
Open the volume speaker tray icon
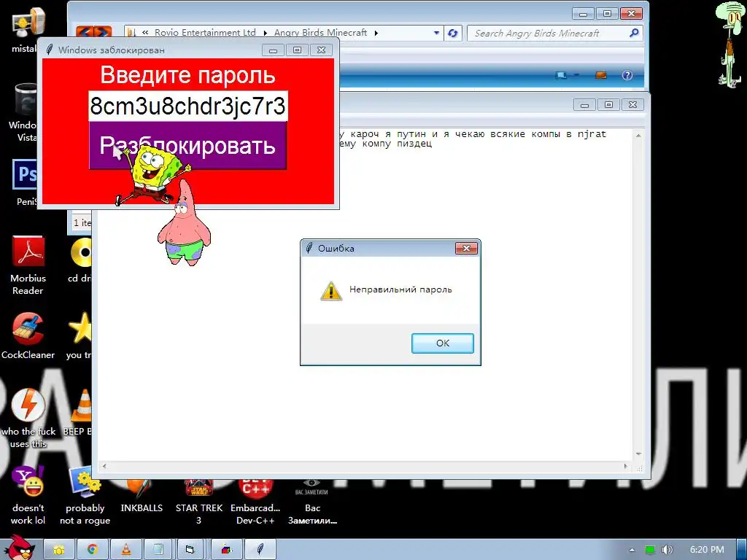coord(667,550)
